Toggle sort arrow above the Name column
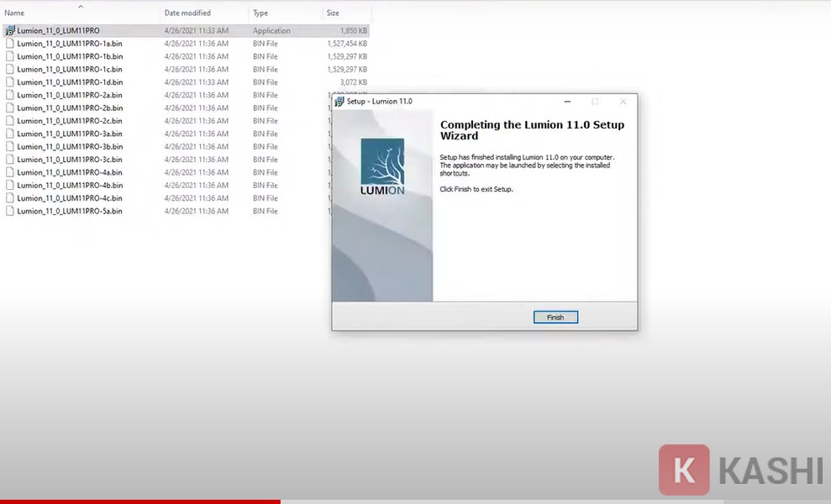Image resolution: width=831 pixels, height=504 pixels. pos(81,6)
